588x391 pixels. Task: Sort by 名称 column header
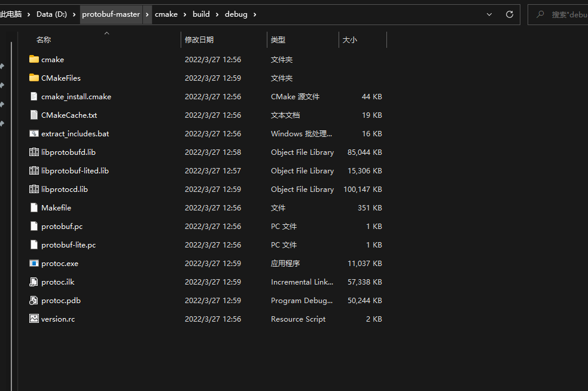tap(44, 39)
